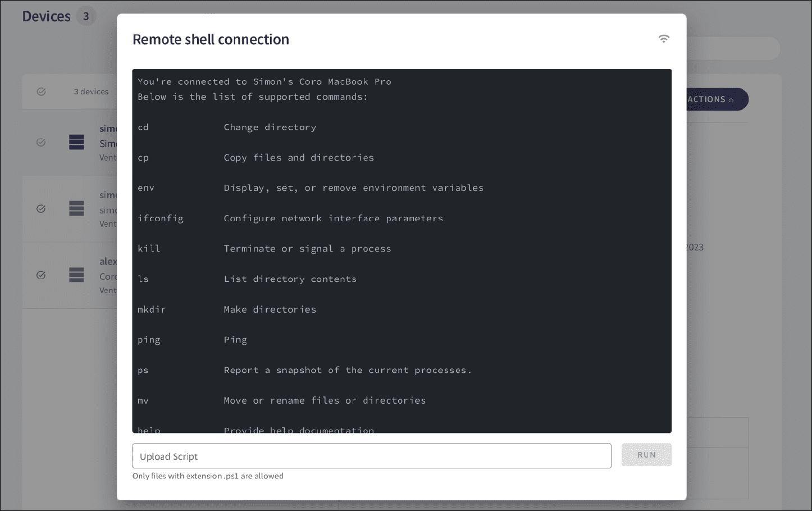This screenshot has width=812, height=511.
Task: Click inside the terminal output area
Action: point(402,250)
